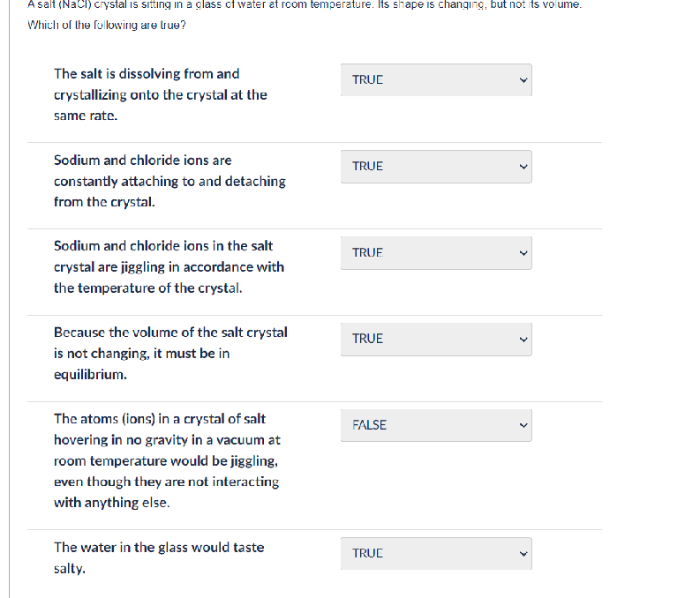Open dropdown for volume equilibrium statement
This screenshot has width=700, height=598.
(x=436, y=340)
